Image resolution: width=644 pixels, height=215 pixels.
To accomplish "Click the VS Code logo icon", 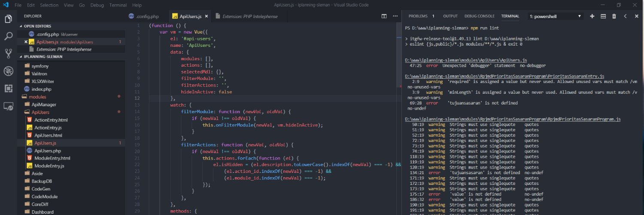I will [x=6, y=5].
